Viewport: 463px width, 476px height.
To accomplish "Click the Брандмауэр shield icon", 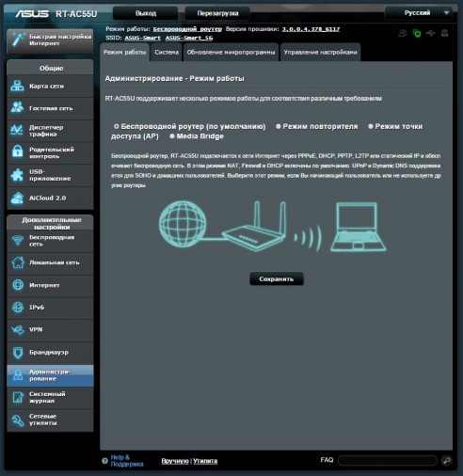I will 18,353.
